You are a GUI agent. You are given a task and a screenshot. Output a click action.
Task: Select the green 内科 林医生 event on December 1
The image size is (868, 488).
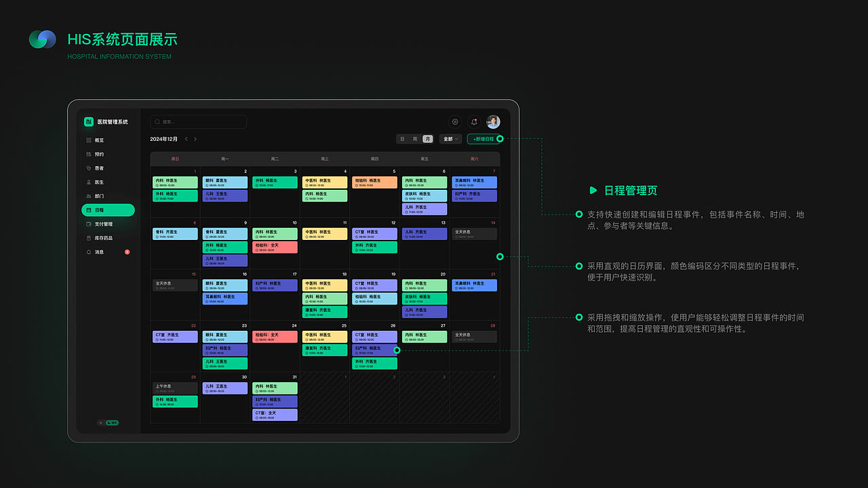point(175,182)
